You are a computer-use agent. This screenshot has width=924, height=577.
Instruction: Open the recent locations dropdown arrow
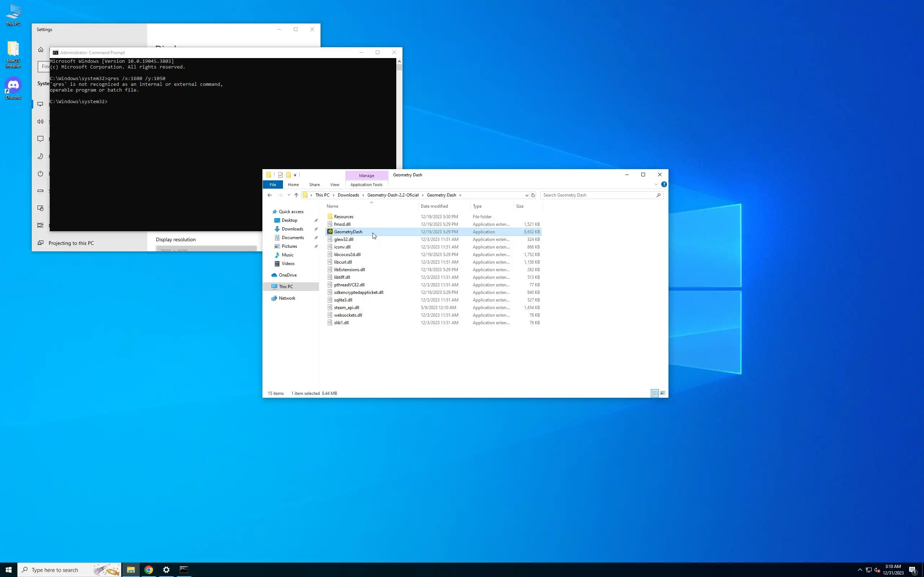[x=289, y=195]
